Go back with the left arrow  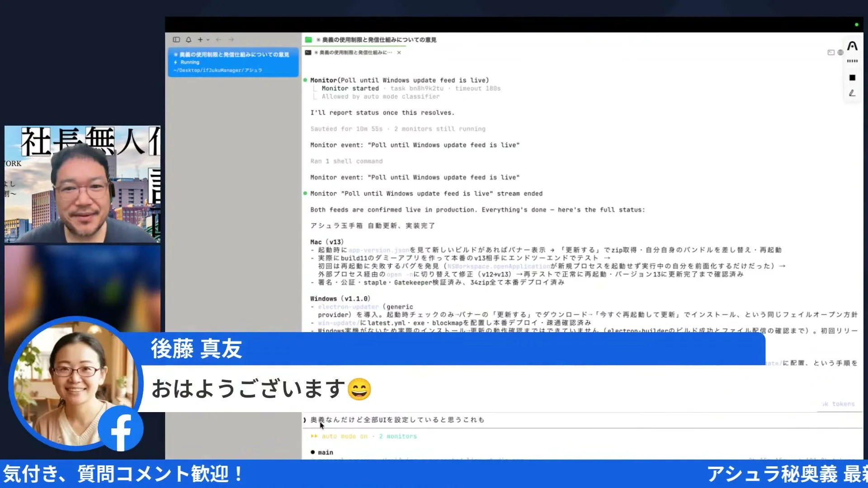pos(219,40)
